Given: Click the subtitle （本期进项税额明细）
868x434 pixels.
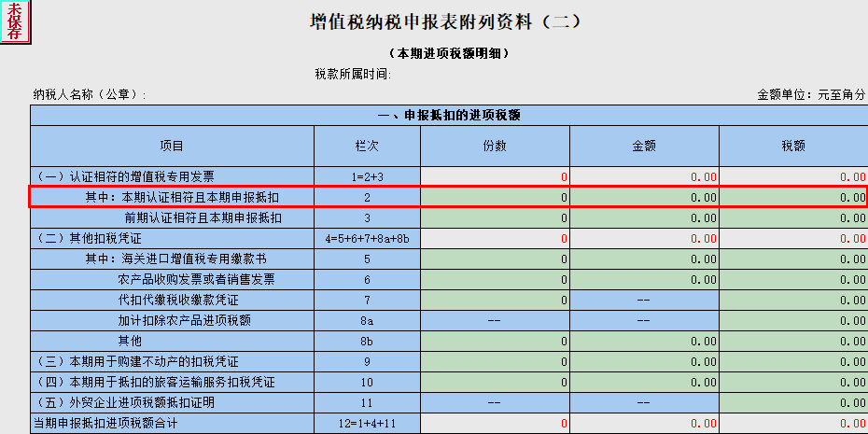Looking at the screenshot, I should 449,54.
